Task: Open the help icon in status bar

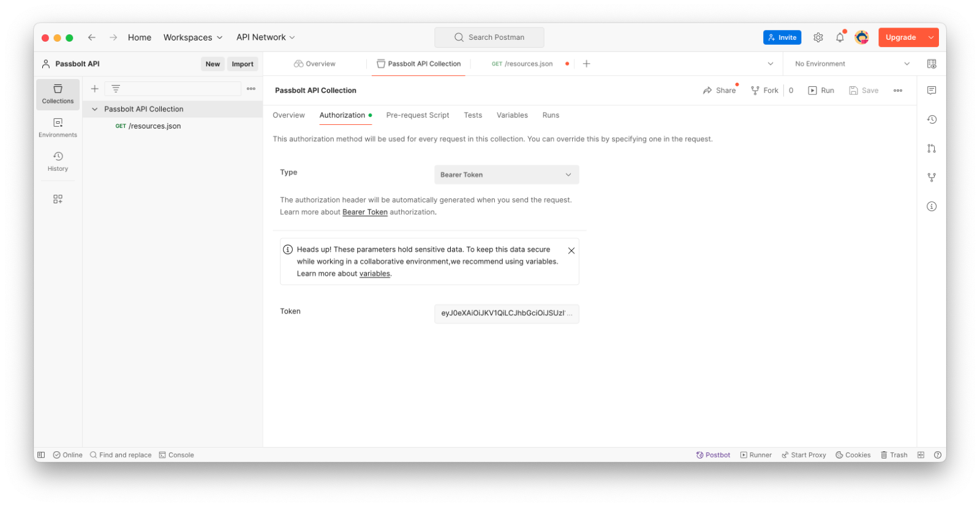Action: point(938,455)
